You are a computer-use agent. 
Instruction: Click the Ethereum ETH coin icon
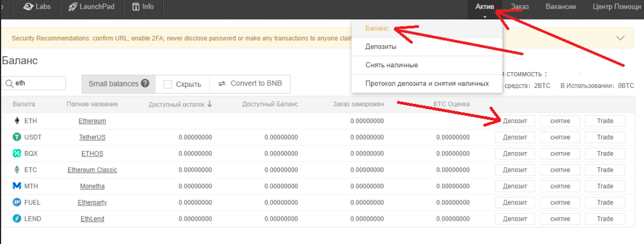click(x=16, y=121)
